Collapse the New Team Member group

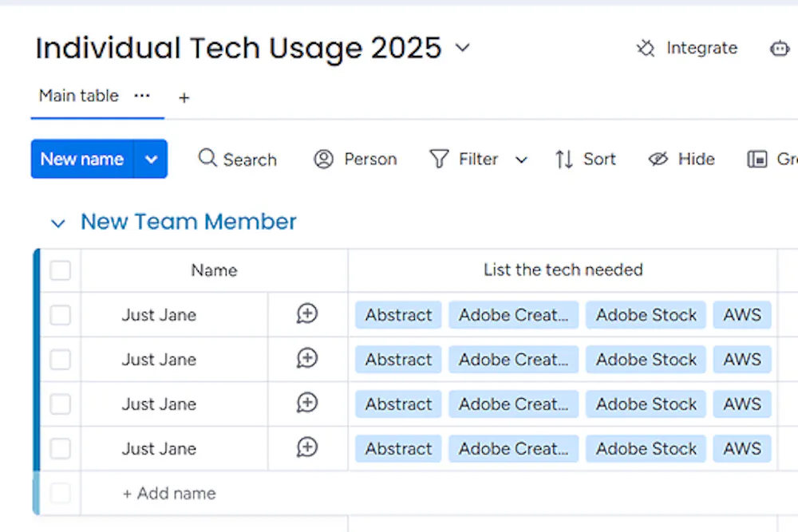pyautogui.click(x=57, y=223)
